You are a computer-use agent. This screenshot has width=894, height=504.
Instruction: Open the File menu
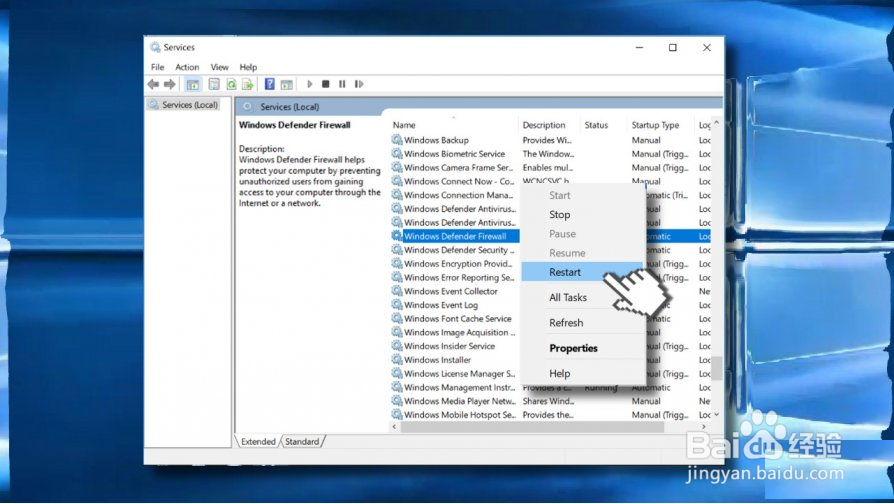157,67
